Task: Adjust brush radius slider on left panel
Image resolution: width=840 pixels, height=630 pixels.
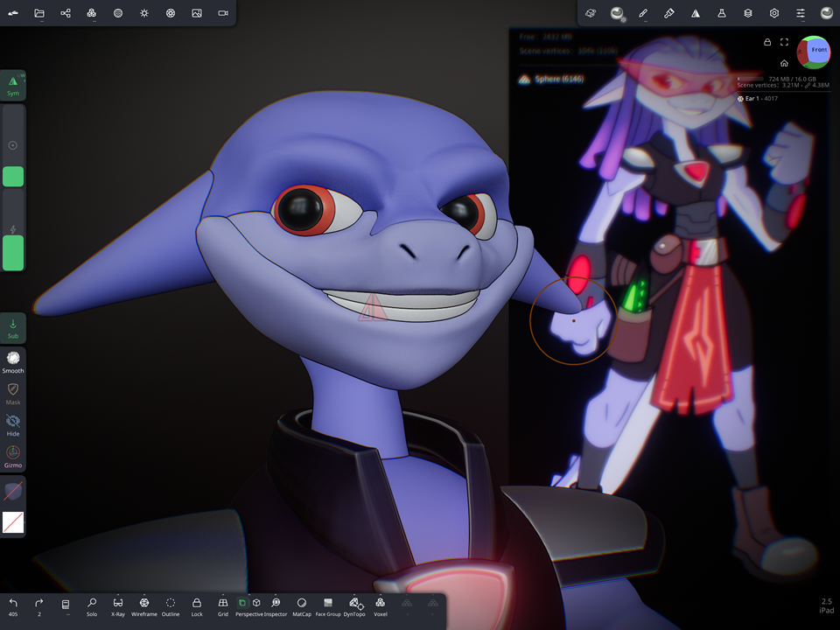Action: 13,146
